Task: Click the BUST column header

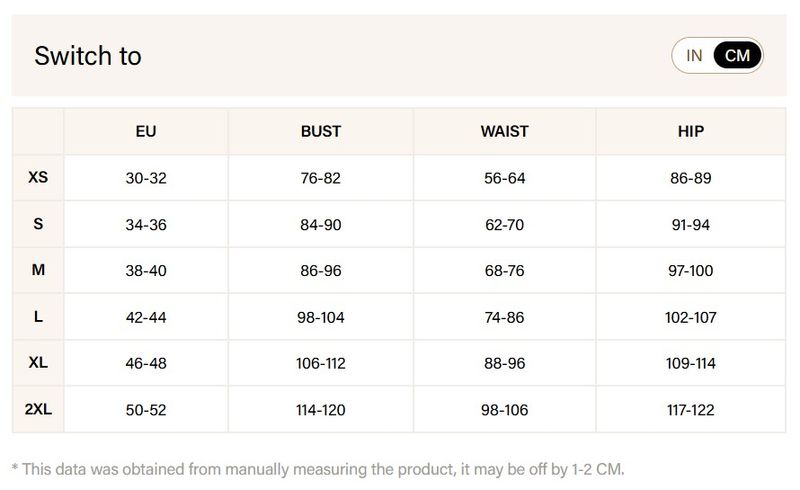Action: pos(320,131)
